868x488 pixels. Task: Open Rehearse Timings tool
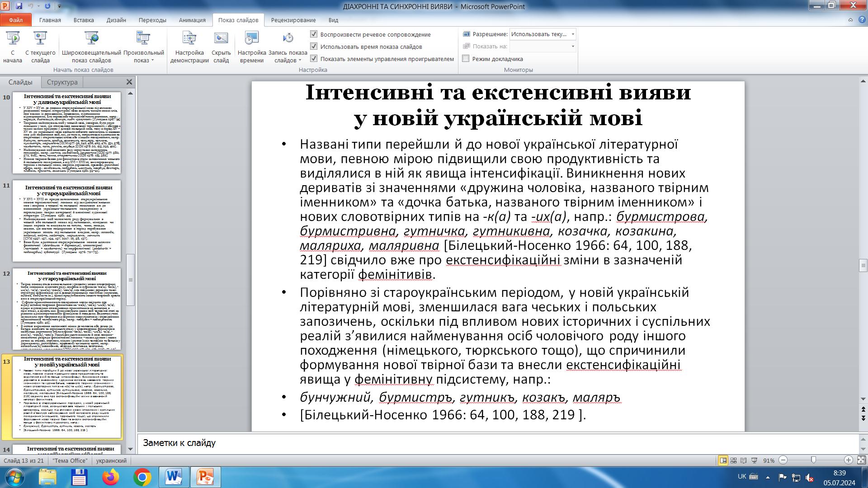251,38
